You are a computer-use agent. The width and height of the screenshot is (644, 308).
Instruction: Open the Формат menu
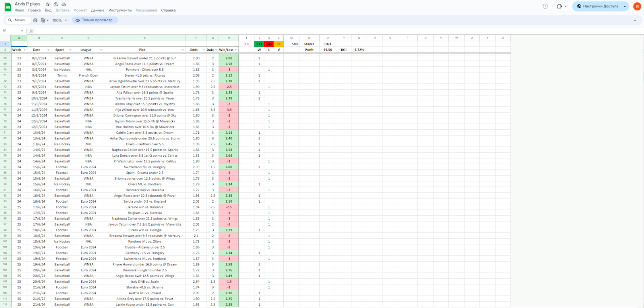click(80, 10)
